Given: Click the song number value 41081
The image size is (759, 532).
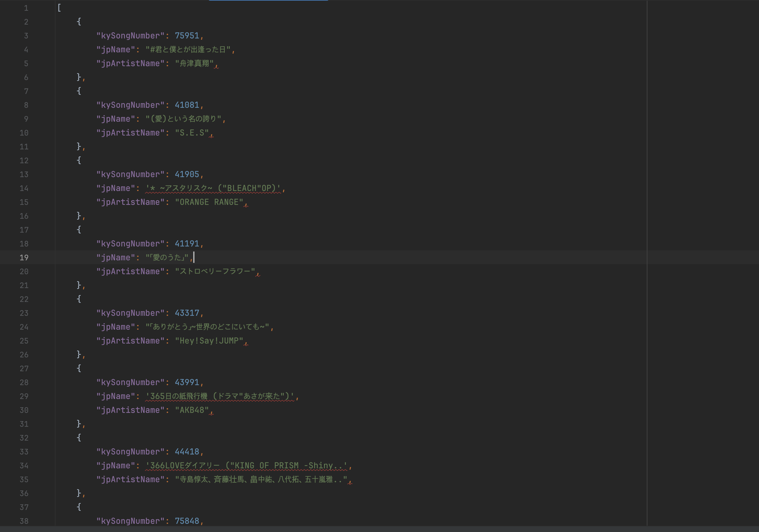Looking at the screenshot, I should tap(187, 105).
